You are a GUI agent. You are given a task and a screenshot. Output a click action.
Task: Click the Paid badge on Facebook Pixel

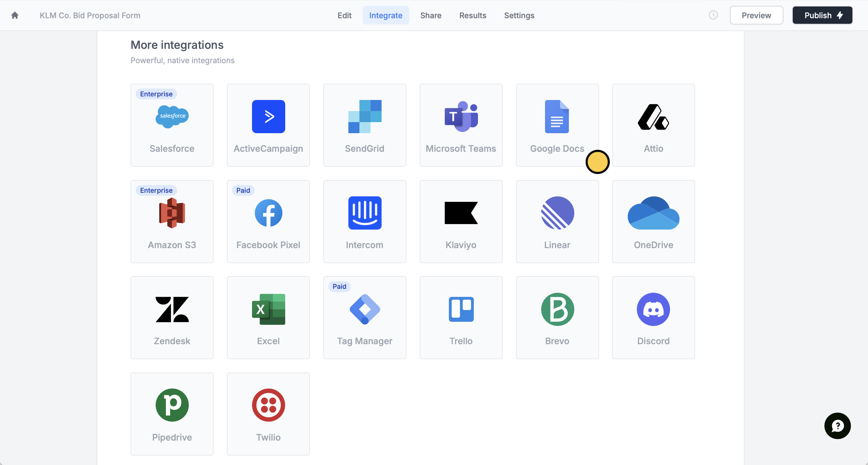[x=243, y=190]
